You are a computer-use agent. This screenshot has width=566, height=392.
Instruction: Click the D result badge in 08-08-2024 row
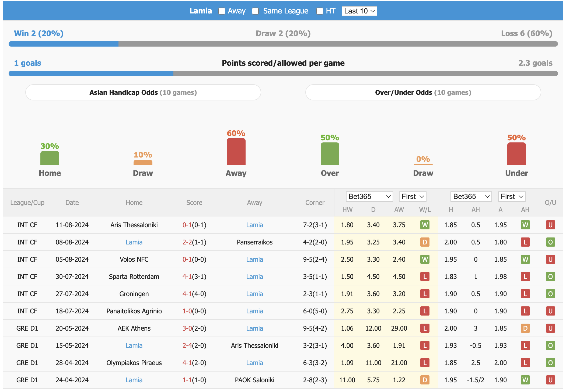pos(425,242)
